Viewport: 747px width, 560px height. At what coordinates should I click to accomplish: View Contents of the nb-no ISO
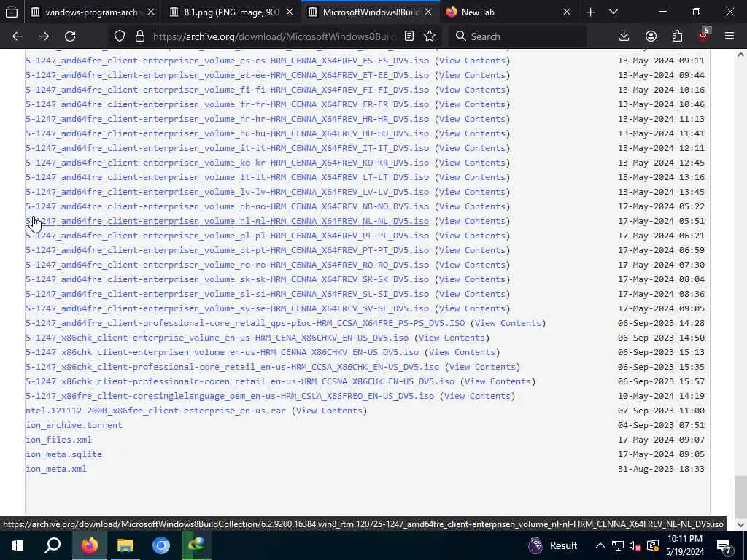coord(472,206)
